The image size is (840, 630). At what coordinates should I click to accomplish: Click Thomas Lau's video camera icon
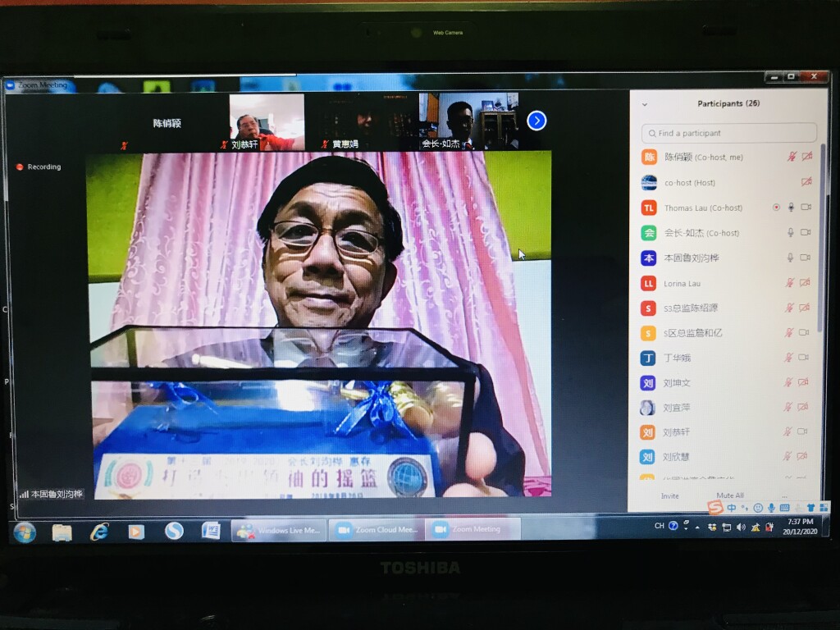tap(806, 208)
